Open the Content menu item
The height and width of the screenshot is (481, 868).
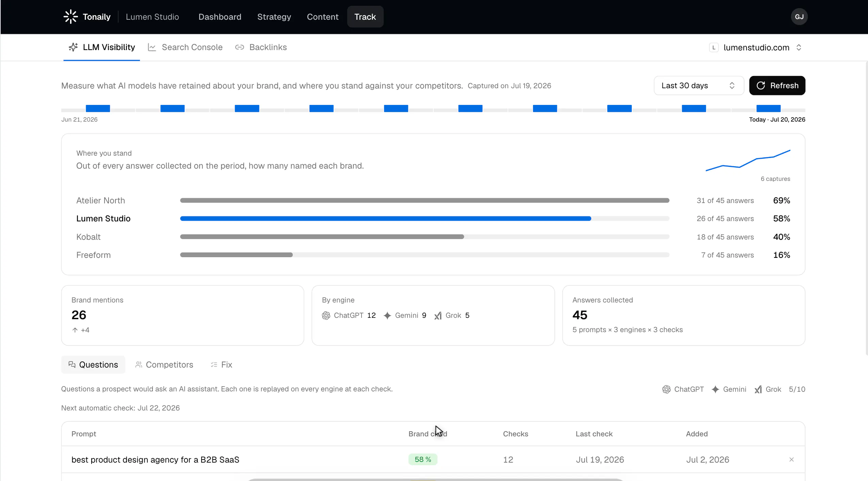click(323, 17)
